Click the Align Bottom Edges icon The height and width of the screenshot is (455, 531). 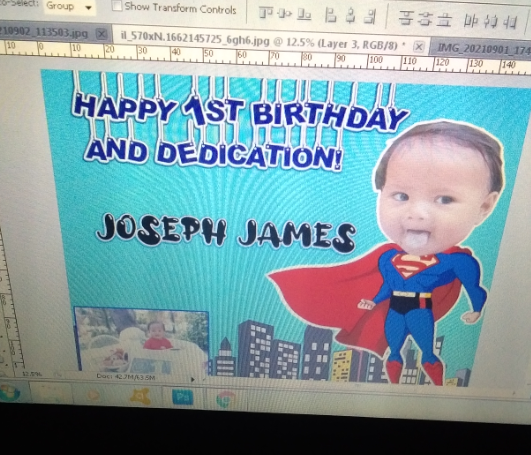click(304, 15)
